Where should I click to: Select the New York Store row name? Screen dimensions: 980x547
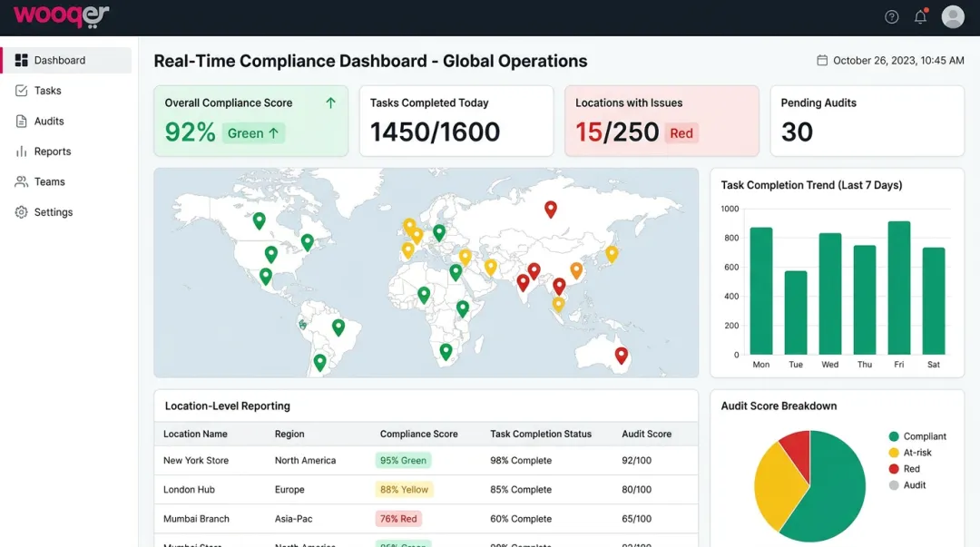(x=196, y=460)
